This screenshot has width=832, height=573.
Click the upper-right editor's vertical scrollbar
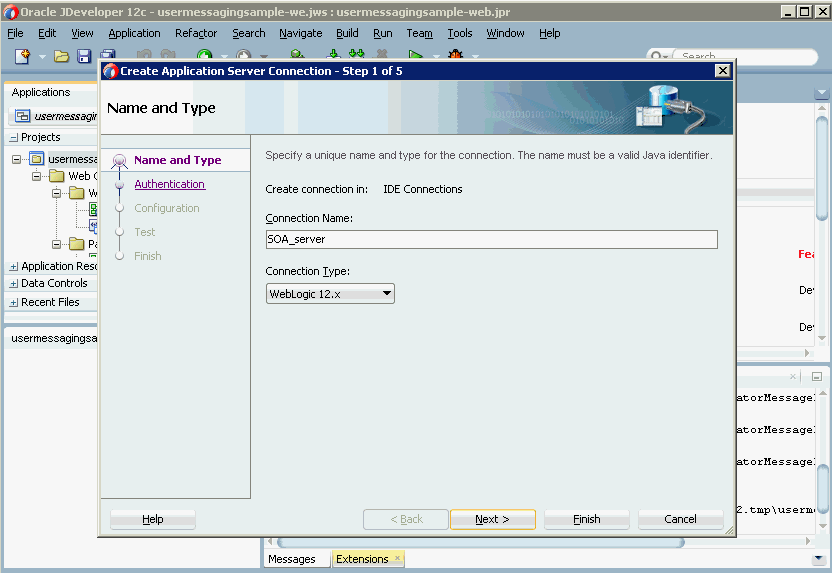[x=822, y=168]
